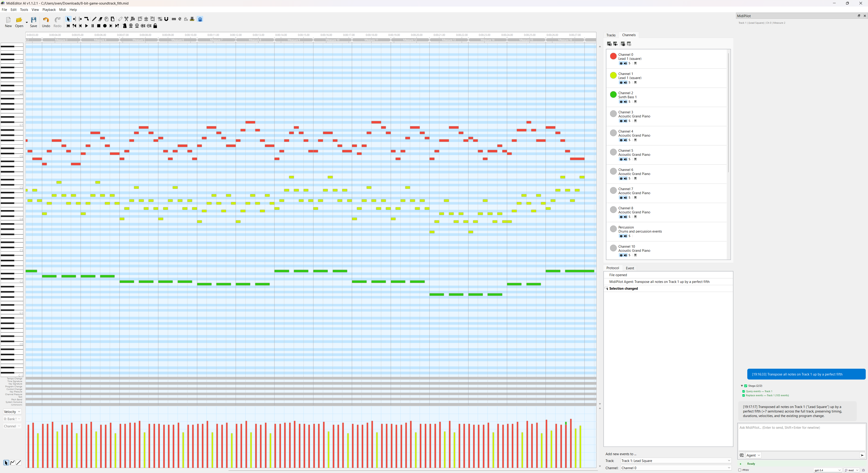Toggle visibility eye of Channel 2
The image size is (868, 473).
tap(621, 102)
